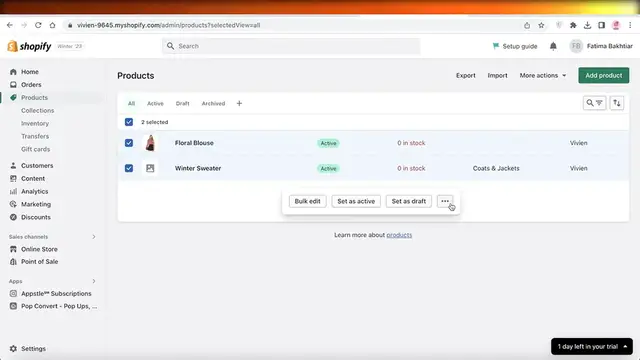Switch to the Active tab

click(155, 104)
